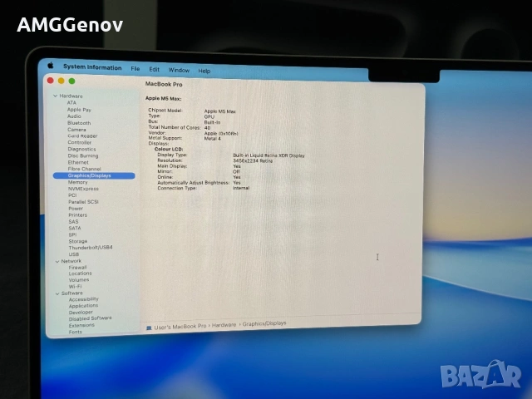Viewport: 532px width, 399px height.
Task: Select Locations under Network
Action: pyautogui.click(x=80, y=273)
